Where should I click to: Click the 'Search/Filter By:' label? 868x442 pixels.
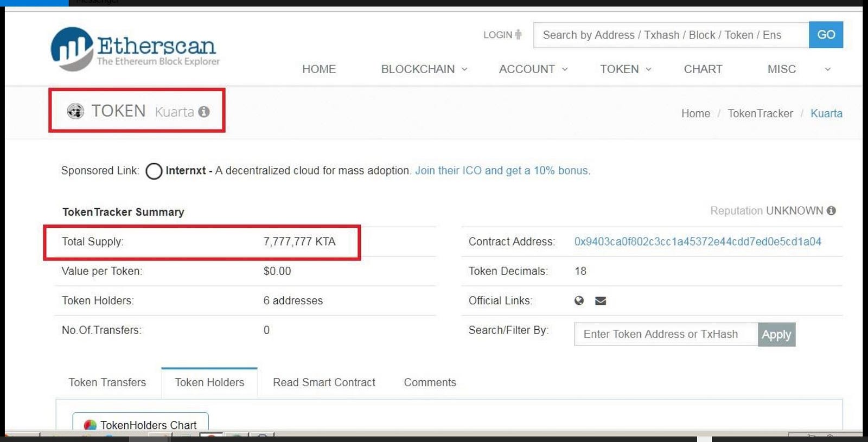[508, 330]
